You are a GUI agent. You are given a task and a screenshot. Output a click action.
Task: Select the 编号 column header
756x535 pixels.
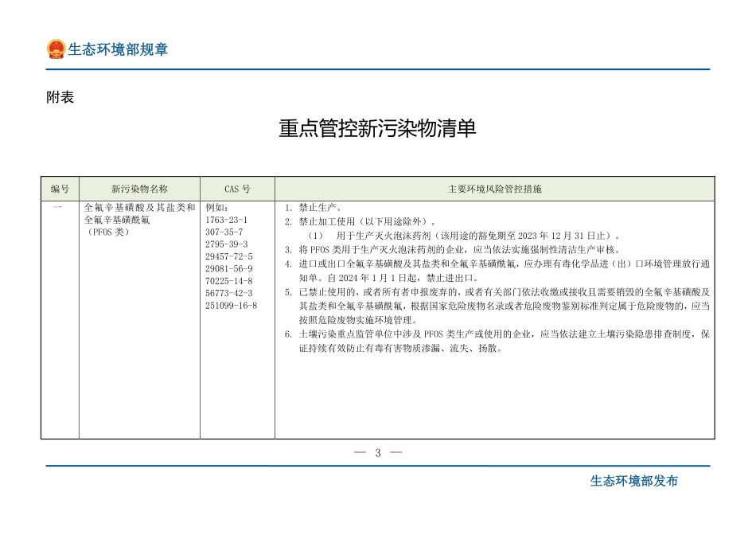pyautogui.click(x=59, y=189)
